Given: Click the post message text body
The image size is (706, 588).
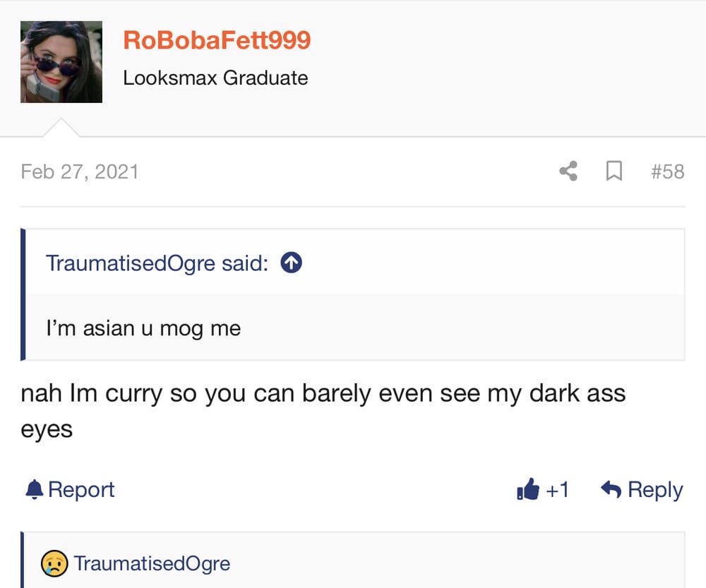Looking at the screenshot, I should tap(323, 411).
